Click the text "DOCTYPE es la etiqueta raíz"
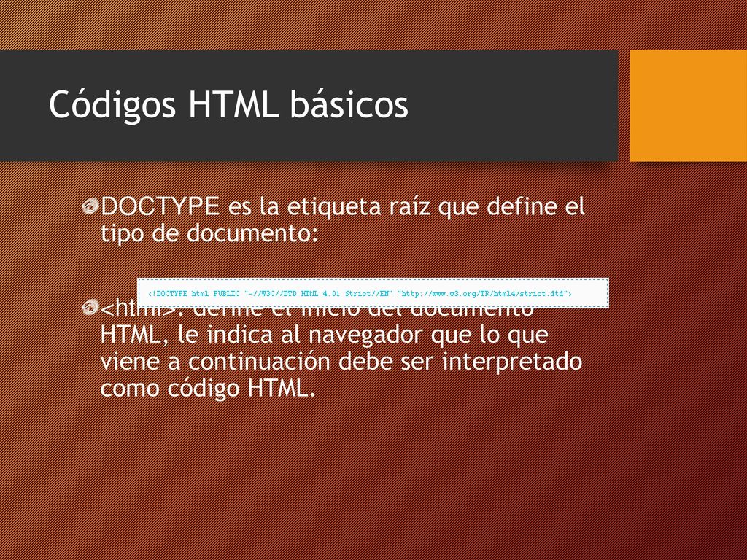This screenshot has width=747, height=560. (x=265, y=206)
